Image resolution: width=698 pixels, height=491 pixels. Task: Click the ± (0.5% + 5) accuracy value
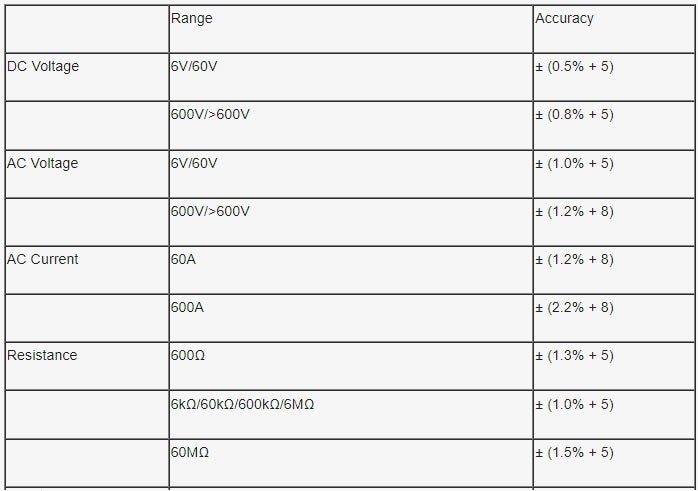(x=574, y=66)
